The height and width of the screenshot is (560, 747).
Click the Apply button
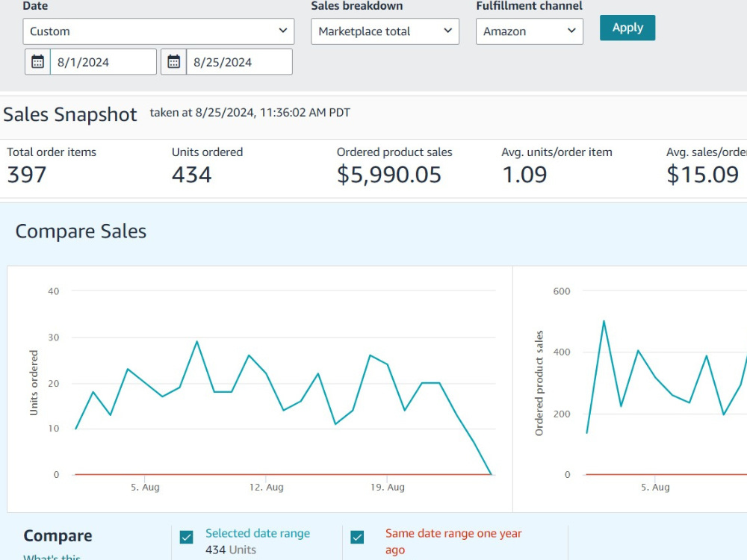coord(627,28)
